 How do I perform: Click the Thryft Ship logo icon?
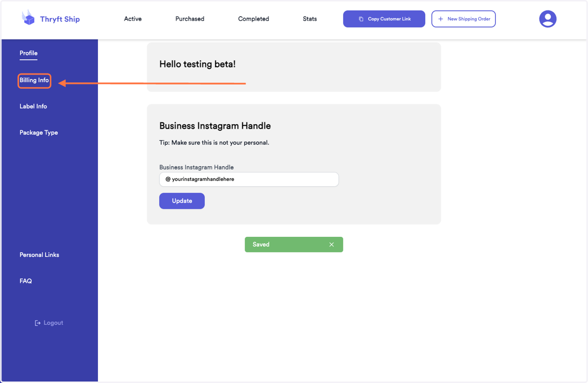pyautogui.click(x=28, y=18)
